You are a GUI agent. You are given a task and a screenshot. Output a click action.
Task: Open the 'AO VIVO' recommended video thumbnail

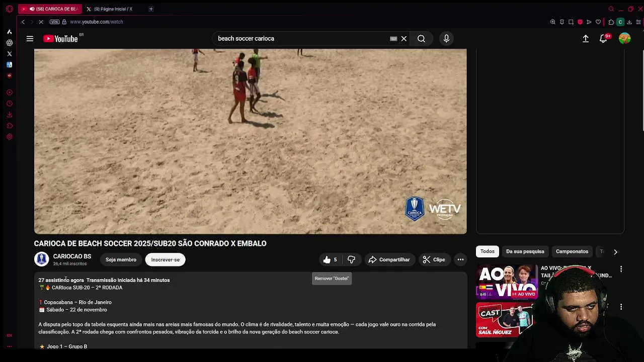[x=507, y=282]
